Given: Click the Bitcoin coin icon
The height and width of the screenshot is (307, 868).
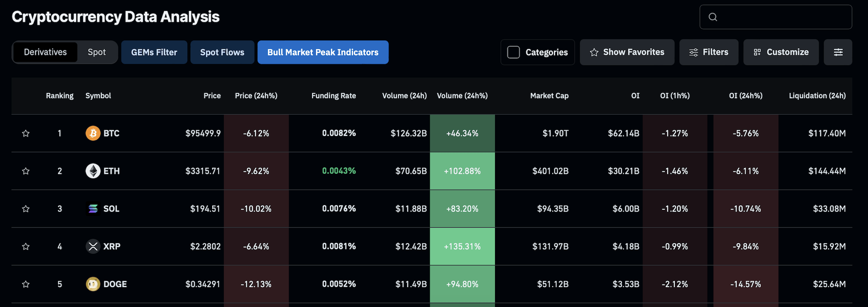Looking at the screenshot, I should coord(93,133).
